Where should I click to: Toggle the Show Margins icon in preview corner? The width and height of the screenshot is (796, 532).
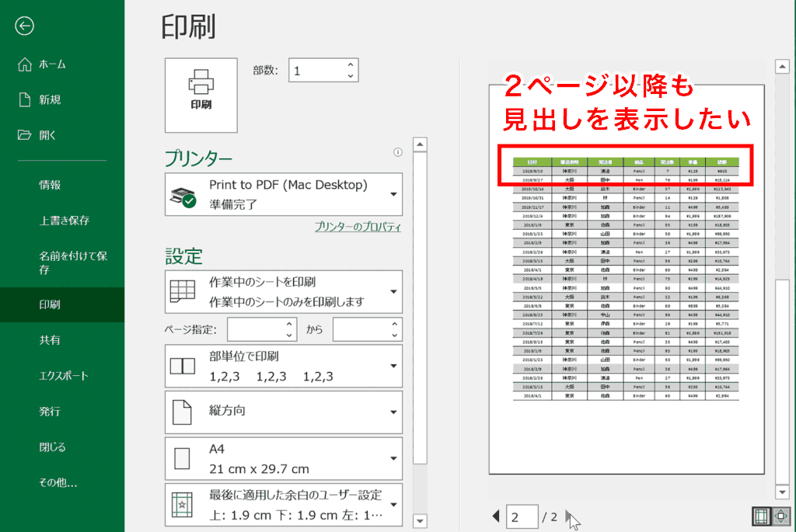point(760,516)
